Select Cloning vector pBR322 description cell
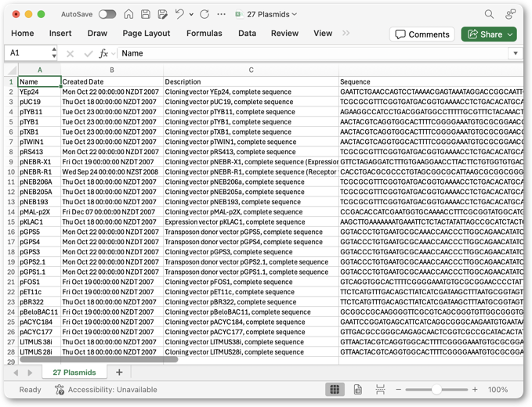The height and width of the screenshot is (407, 532). coord(251,302)
